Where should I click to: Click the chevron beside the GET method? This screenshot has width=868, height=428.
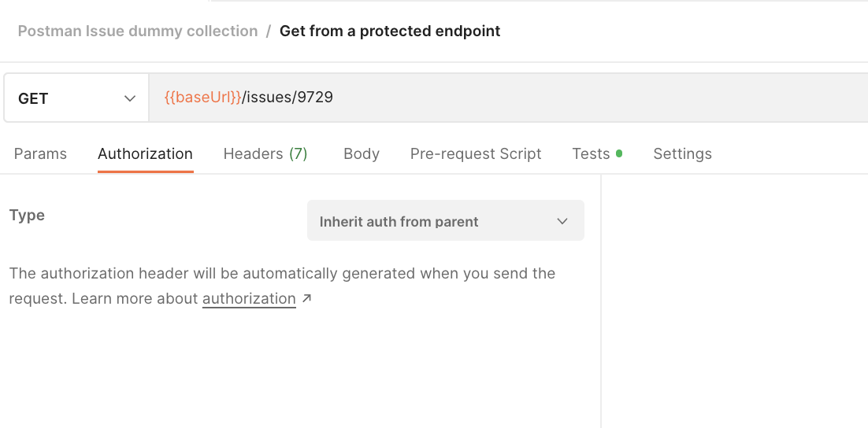tap(130, 98)
